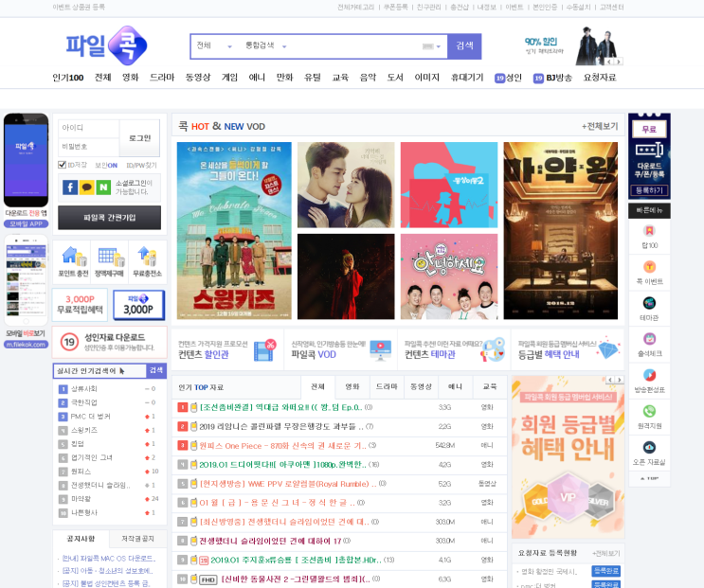Open the 모바일 APP button

click(26, 223)
